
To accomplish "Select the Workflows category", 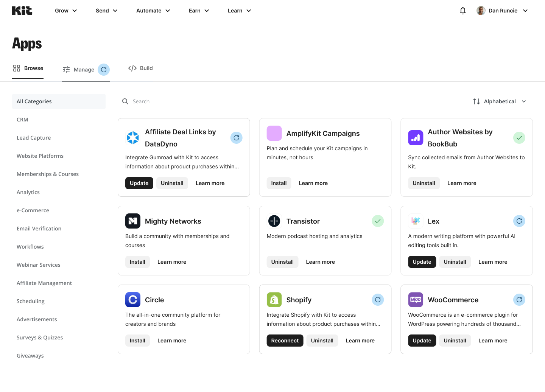I will tap(59, 247).
